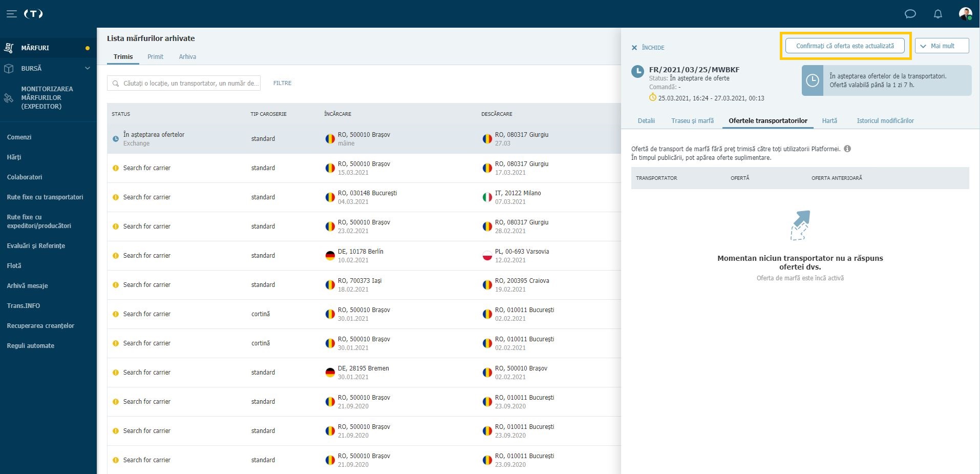Viewport: 980px width, 474px height.
Task: Sort by the STATUS column header
Action: point(121,114)
